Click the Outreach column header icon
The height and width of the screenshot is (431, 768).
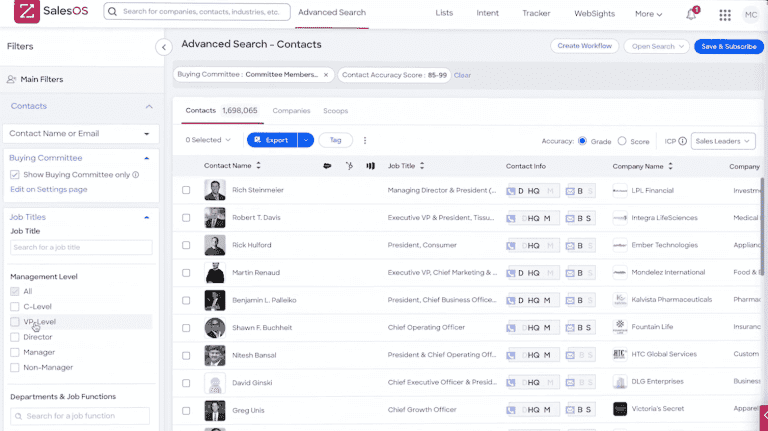[x=371, y=166]
